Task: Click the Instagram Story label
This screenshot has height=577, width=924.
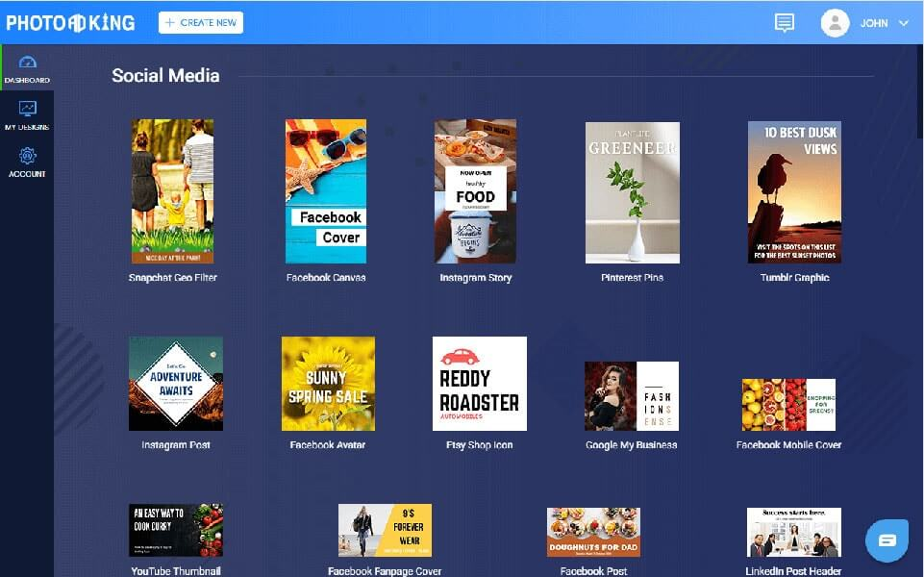Action: click(x=476, y=278)
